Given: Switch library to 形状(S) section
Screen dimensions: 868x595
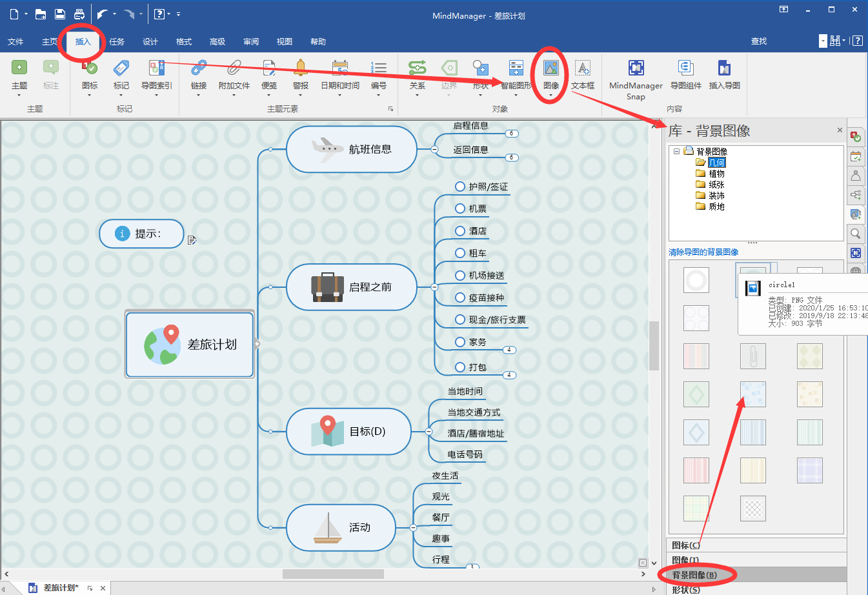Looking at the screenshot, I should (756, 589).
